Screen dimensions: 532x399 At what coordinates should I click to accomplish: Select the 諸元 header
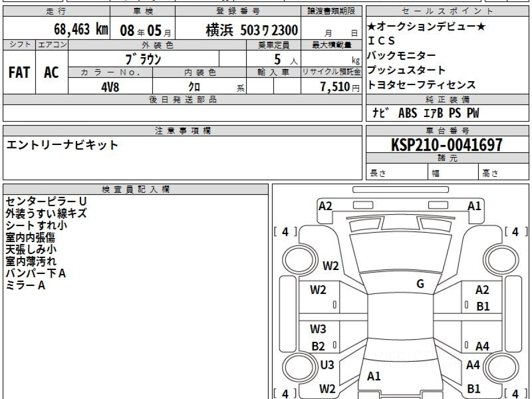point(448,158)
